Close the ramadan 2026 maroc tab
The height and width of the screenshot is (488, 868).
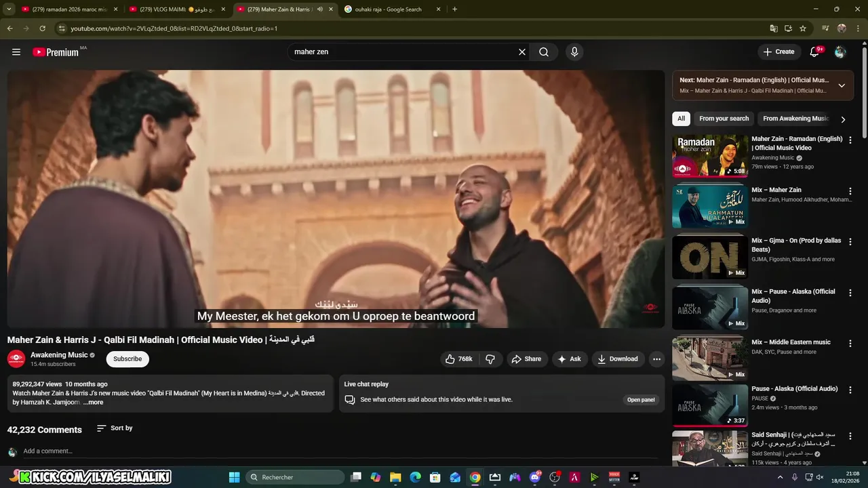point(116,9)
